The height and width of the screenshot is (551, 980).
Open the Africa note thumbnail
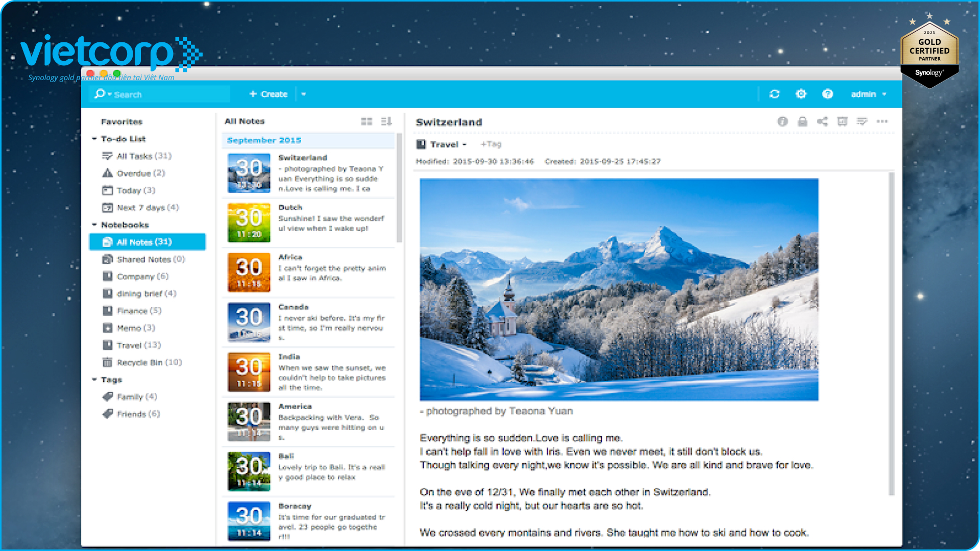[x=249, y=272]
